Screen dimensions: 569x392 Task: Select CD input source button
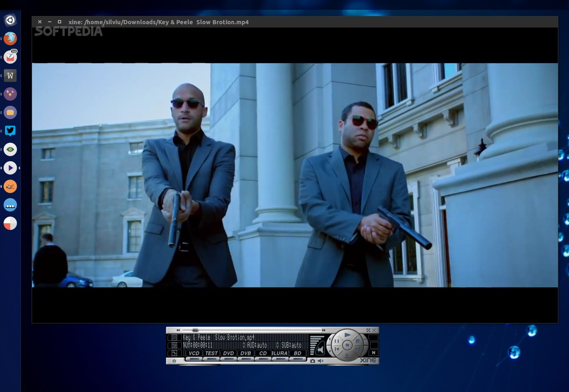pyautogui.click(x=263, y=353)
